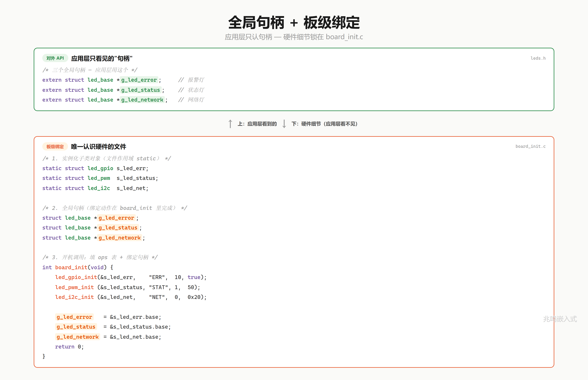Screen dimensions: 588x380
Task: Click g_led_status in the assignment line
Action: point(76,327)
